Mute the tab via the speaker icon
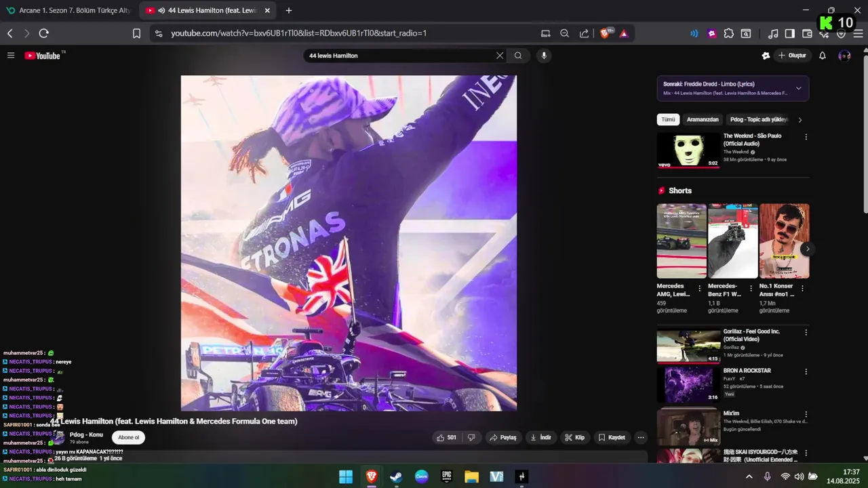 161,11
